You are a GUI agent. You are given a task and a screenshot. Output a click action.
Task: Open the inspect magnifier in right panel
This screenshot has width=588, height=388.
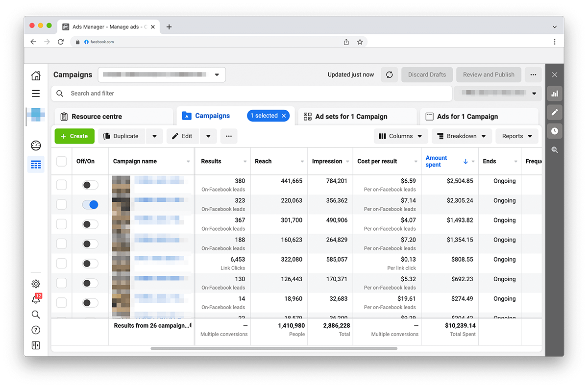pos(555,150)
